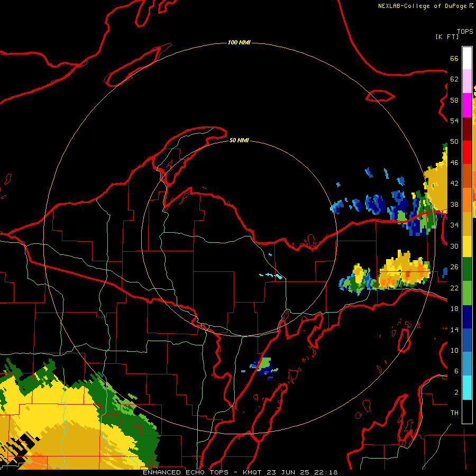Screen dimensions: 476x476
Task: Click the 62 value on the legend scale
Action: tap(454, 79)
